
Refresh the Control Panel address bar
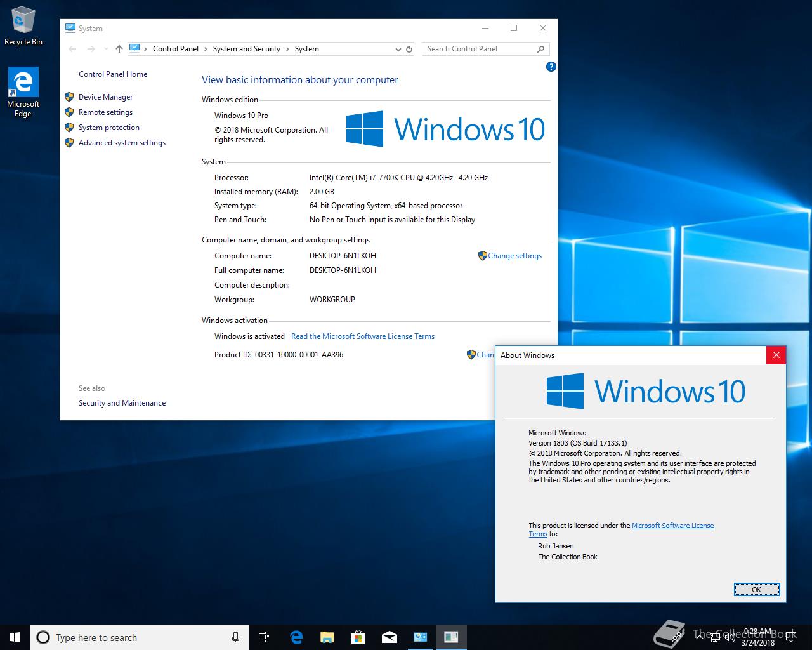click(409, 49)
